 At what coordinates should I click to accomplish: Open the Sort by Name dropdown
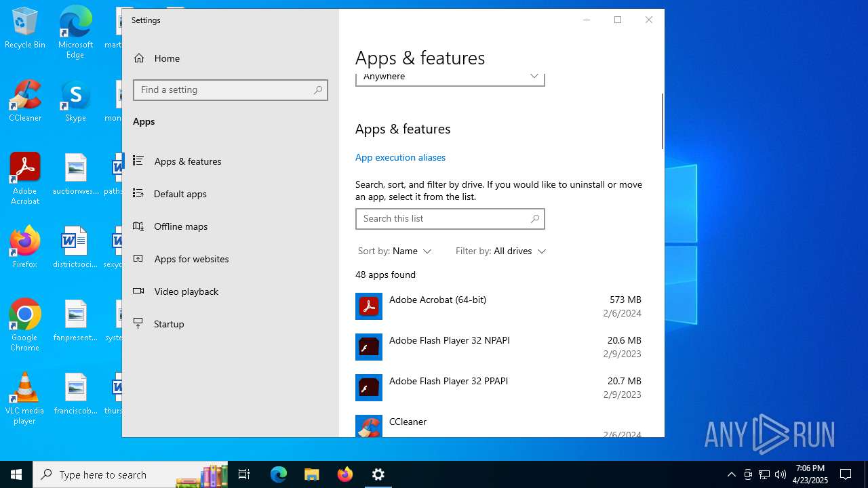pos(395,251)
